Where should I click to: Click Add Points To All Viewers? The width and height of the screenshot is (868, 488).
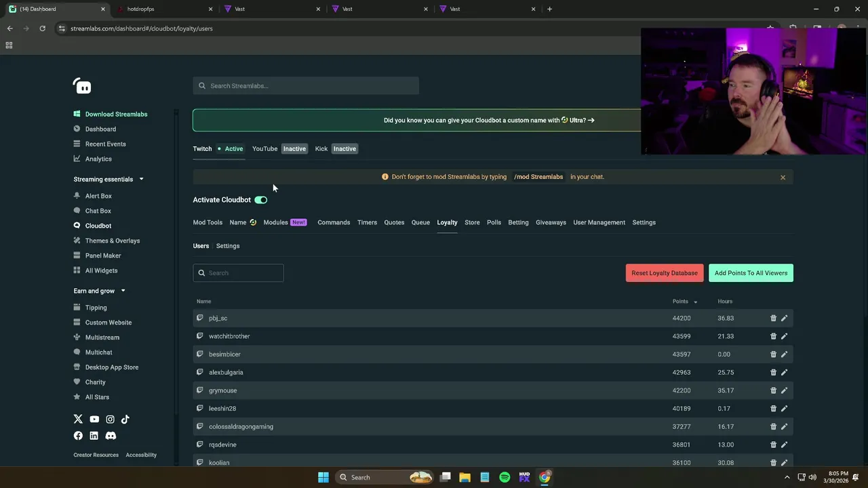751,273
